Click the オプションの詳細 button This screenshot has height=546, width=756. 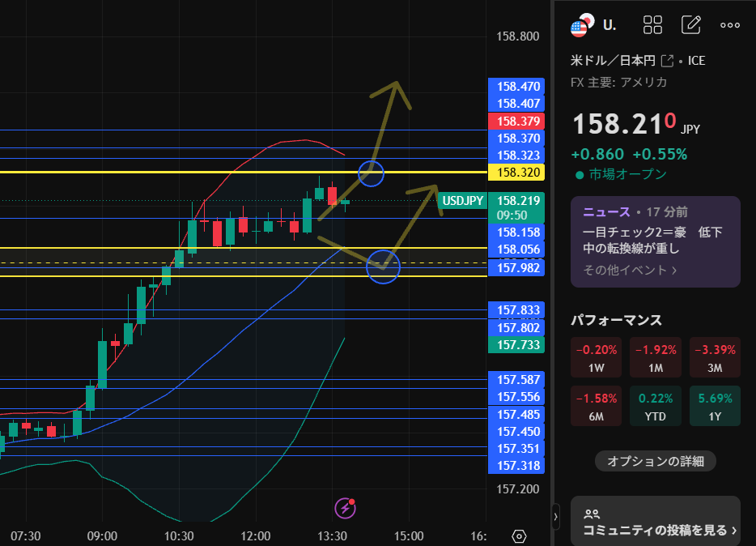coord(656,461)
